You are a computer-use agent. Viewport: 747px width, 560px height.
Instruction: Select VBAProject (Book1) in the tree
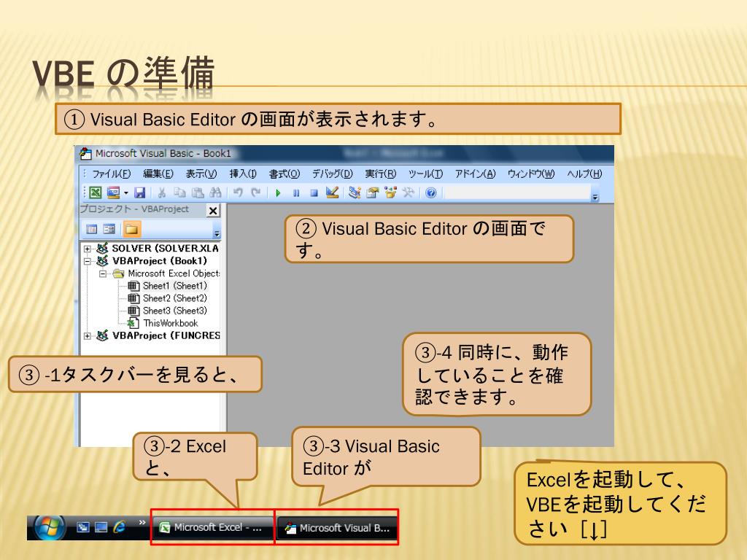160,261
